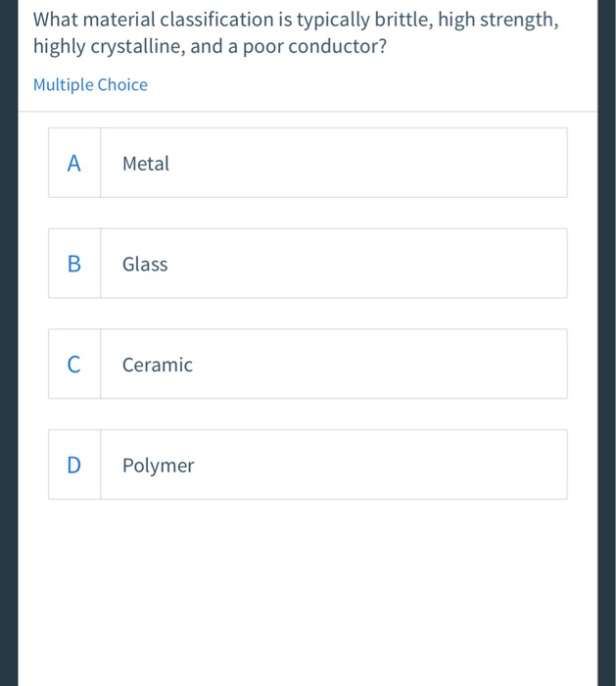
Task: Click the word "typically" in the question
Action: (336, 21)
